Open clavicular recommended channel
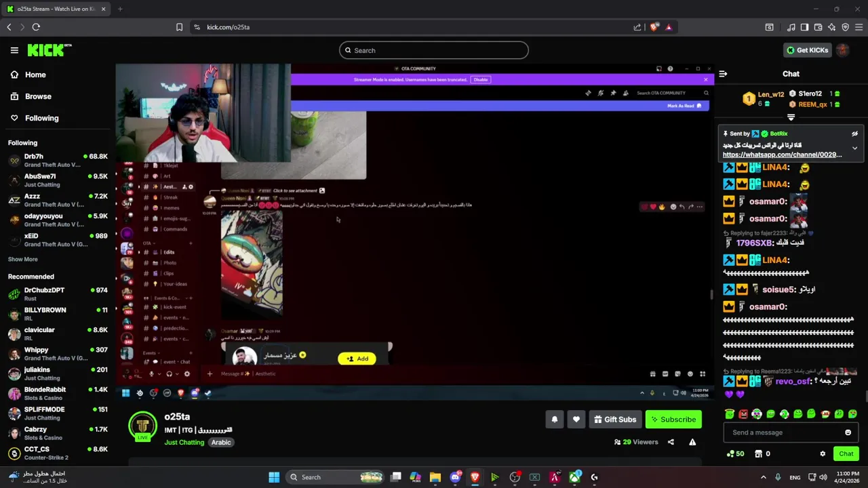The width and height of the screenshot is (868, 488). (58, 333)
